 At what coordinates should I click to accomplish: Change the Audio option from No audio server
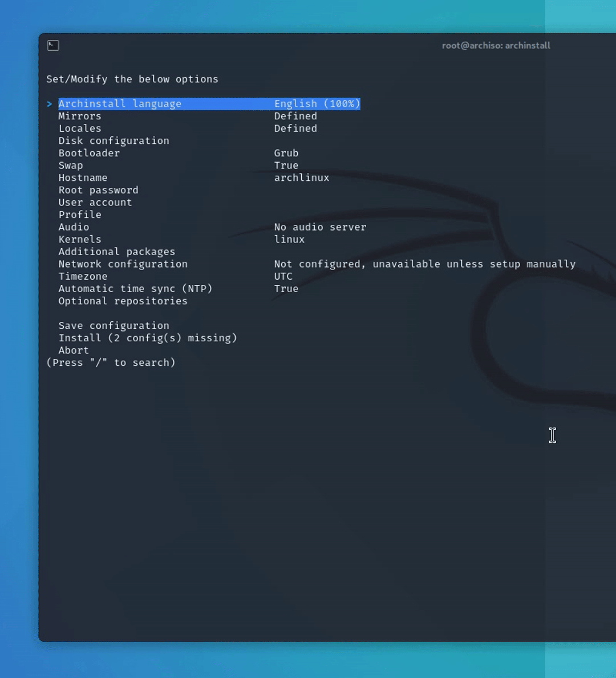(73, 227)
